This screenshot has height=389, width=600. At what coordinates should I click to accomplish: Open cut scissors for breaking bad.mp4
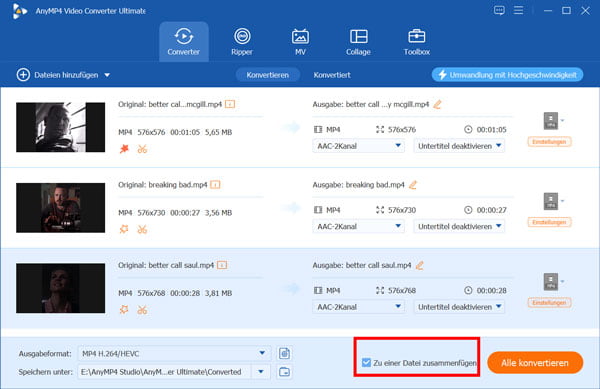[142, 229]
